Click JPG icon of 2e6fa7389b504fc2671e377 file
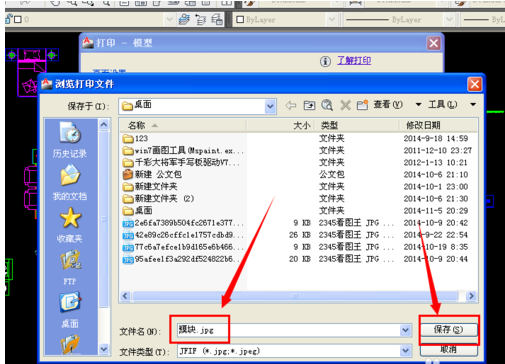Viewport: 505px width, 364px height. [x=128, y=223]
